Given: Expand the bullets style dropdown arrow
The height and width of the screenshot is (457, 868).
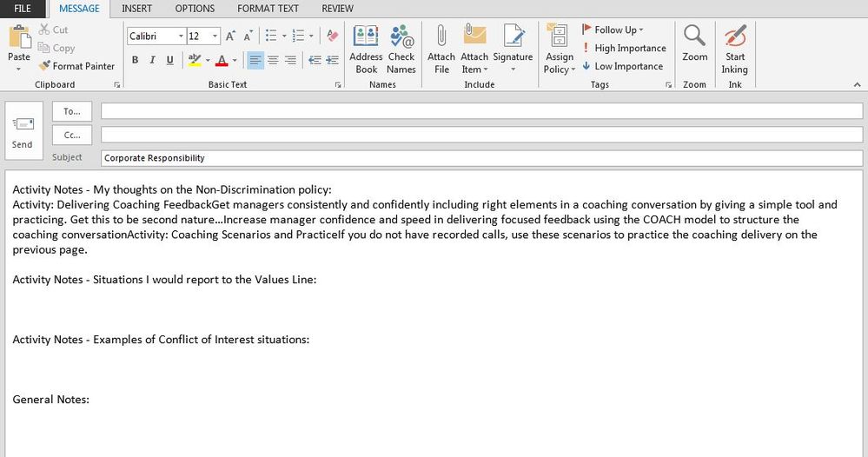Looking at the screenshot, I should (284, 36).
